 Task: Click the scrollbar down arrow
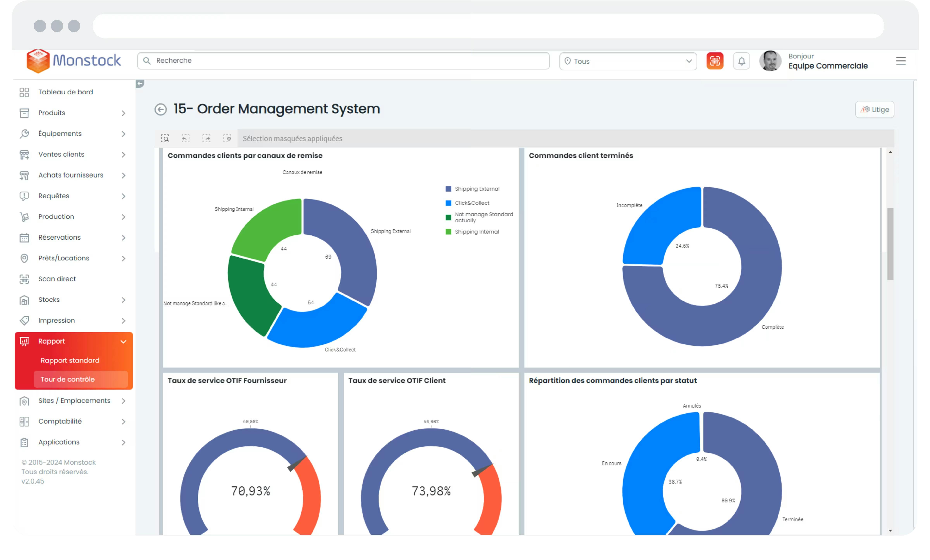click(x=890, y=531)
